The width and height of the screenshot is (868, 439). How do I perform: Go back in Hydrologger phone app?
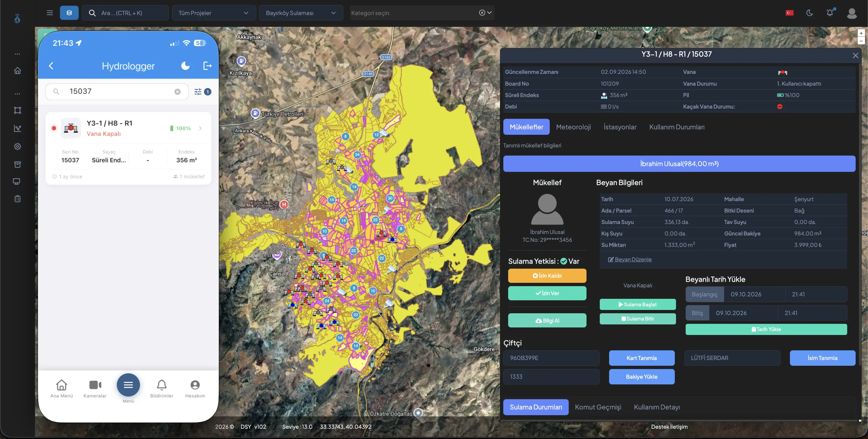tap(51, 66)
